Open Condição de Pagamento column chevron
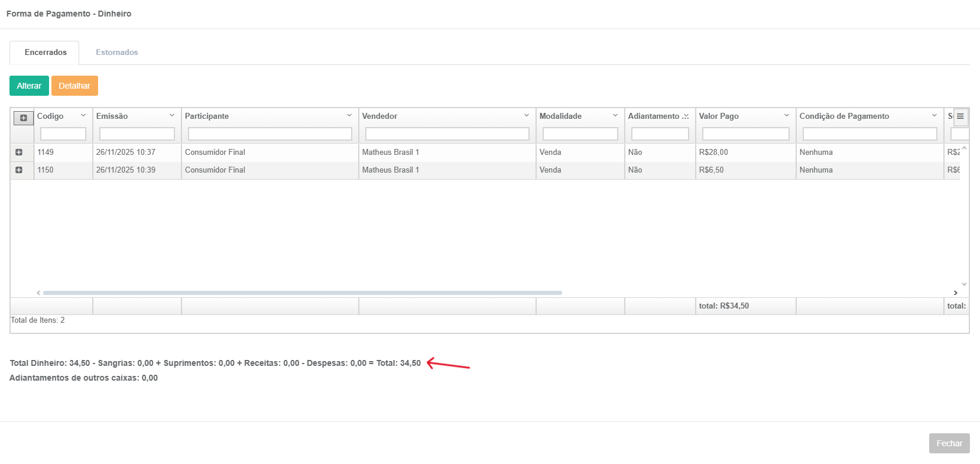This screenshot has width=980, height=464. (x=934, y=116)
